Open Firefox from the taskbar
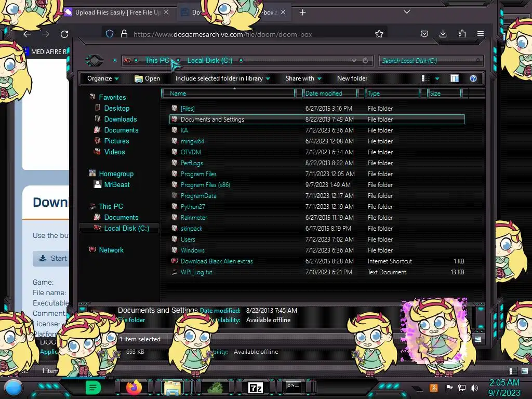 [x=134, y=388]
